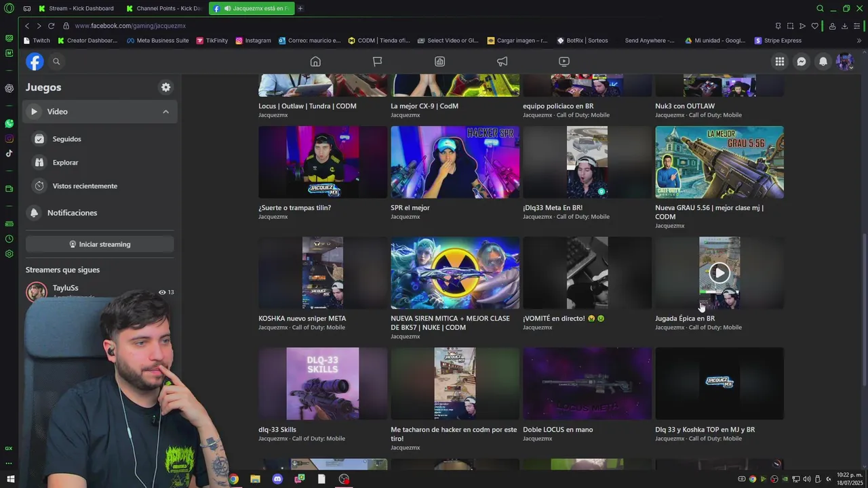Open the dlq-33 Skills video thumbnail
This screenshot has height=488, width=868.
coord(323,384)
